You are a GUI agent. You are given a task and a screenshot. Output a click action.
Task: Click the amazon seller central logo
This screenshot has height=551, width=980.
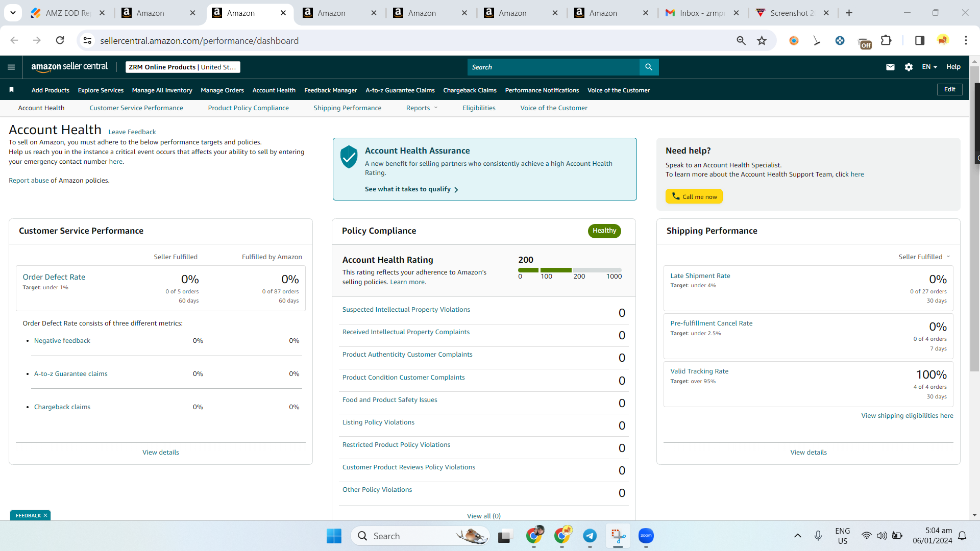coord(69,67)
